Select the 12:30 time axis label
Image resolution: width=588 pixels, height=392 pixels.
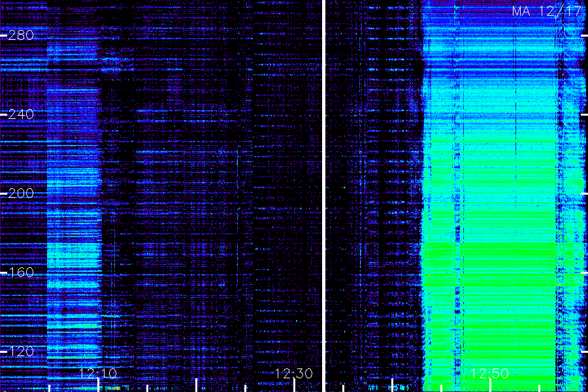(293, 373)
